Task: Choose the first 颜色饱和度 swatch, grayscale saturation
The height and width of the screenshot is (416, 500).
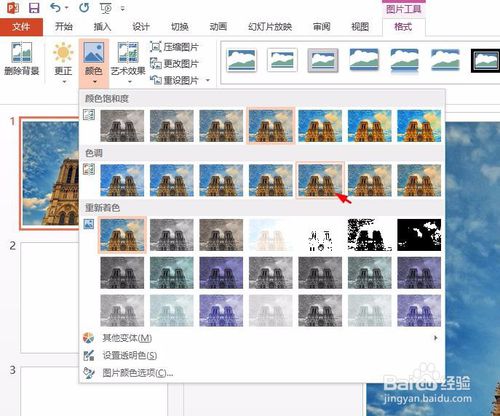Action: click(122, 126)
